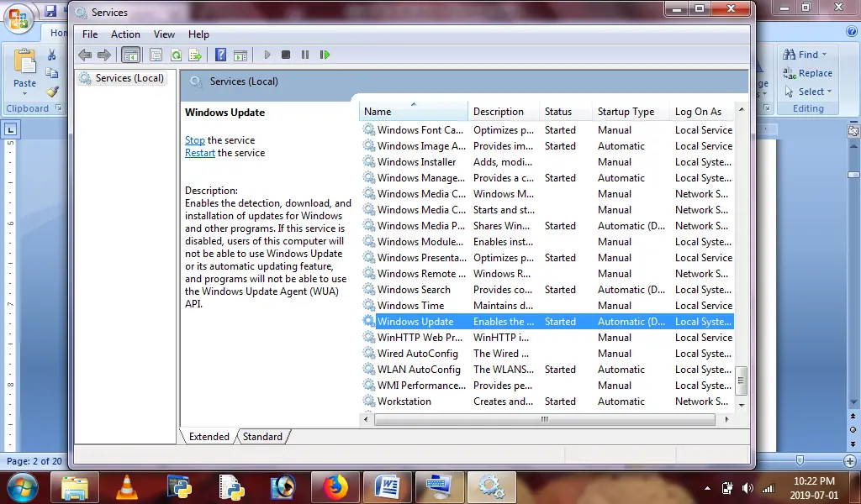Open Firefox from the taskbar

tap(335, 487)
